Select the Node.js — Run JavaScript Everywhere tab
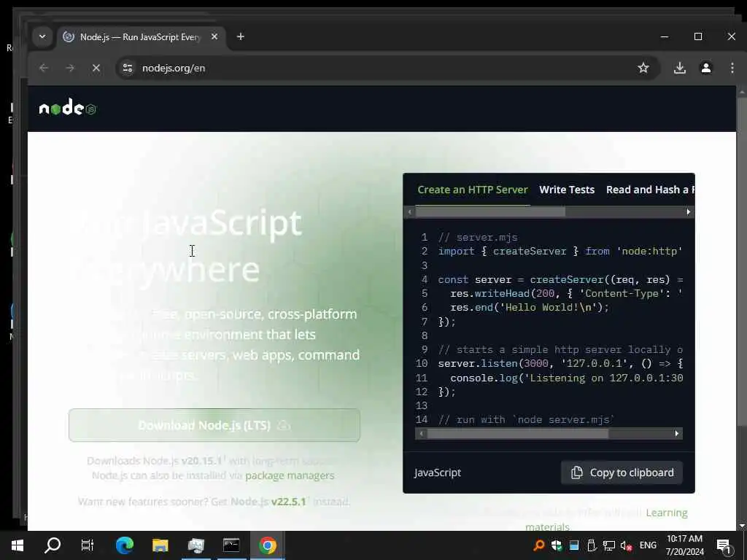This screenshot has width=747, height=560. 141,36
